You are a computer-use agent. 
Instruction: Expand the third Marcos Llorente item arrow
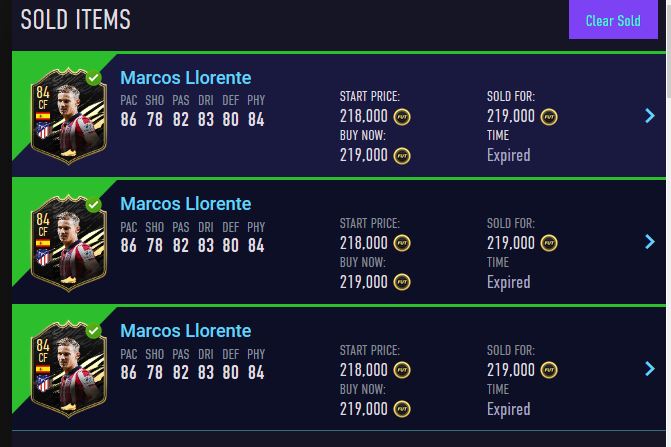click(x=650, y=369)
